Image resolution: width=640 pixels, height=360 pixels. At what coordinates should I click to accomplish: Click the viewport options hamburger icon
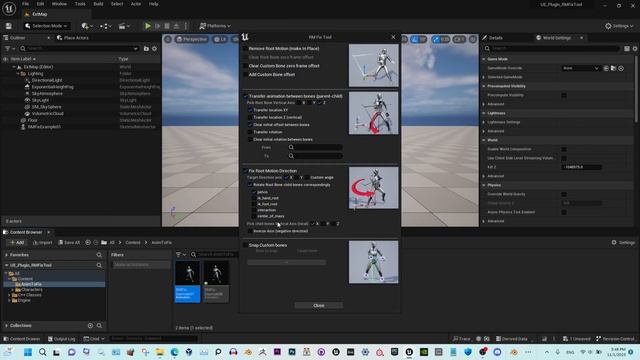pos(168,39)
